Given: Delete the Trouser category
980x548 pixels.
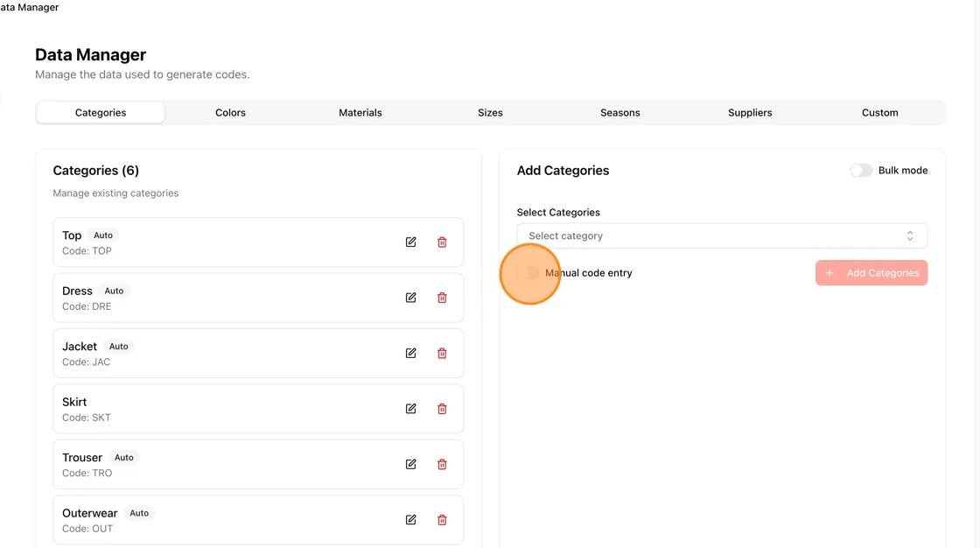Looking at the screenshot, I should click(x=442, y=464).
